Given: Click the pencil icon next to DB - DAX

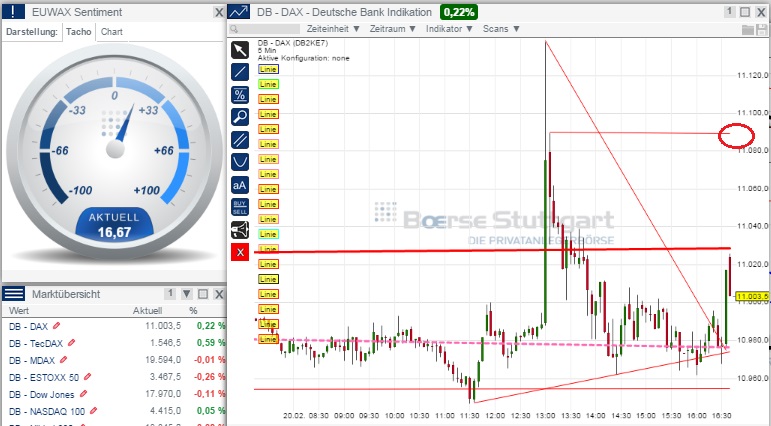Looking at the screenshot, I should coord(57,326).
